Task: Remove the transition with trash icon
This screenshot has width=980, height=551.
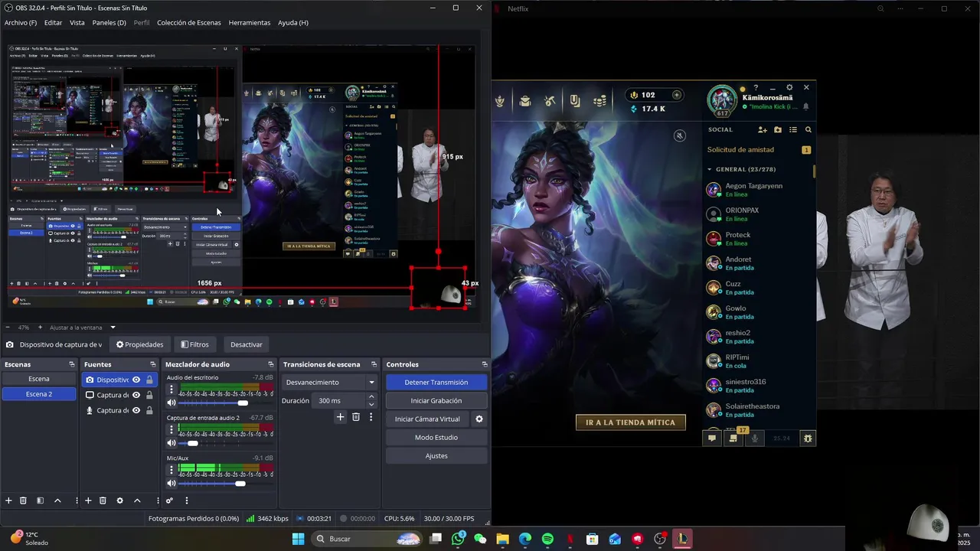Action: (x=356, y=417)
